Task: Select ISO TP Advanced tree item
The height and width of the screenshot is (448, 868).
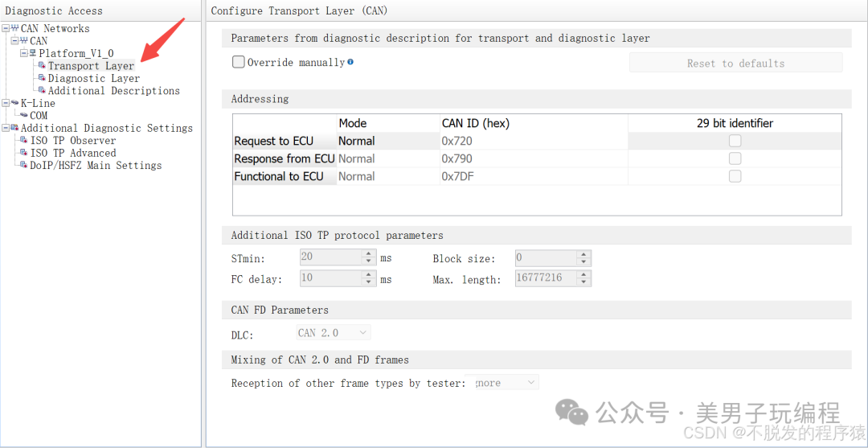Action: click(x=73, y=153)
